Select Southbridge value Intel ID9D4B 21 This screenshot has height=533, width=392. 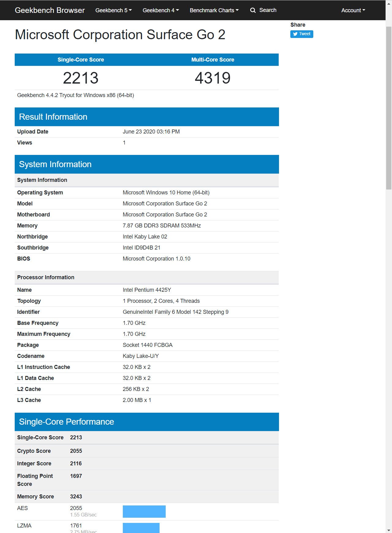(141, 248)
